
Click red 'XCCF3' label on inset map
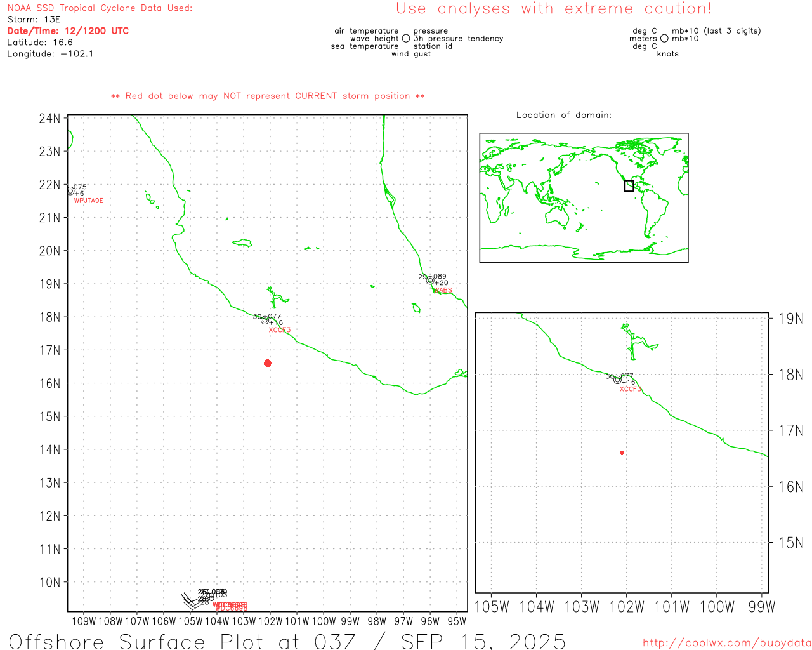(631, 389)
